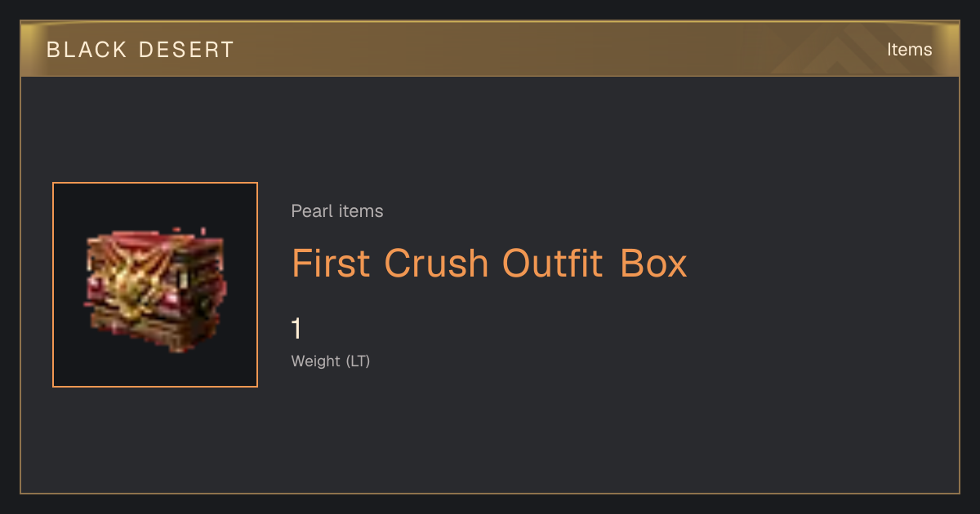The width and height of the screenshot is (980, 514).
Task: Select the weight value 1
Action: click(x=296, y=330)
